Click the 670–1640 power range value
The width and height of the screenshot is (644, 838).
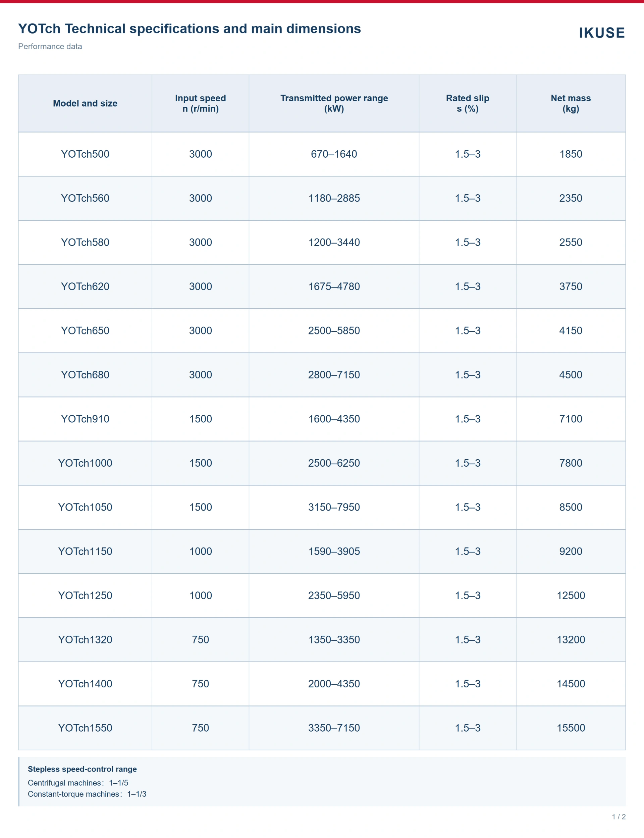334,154
